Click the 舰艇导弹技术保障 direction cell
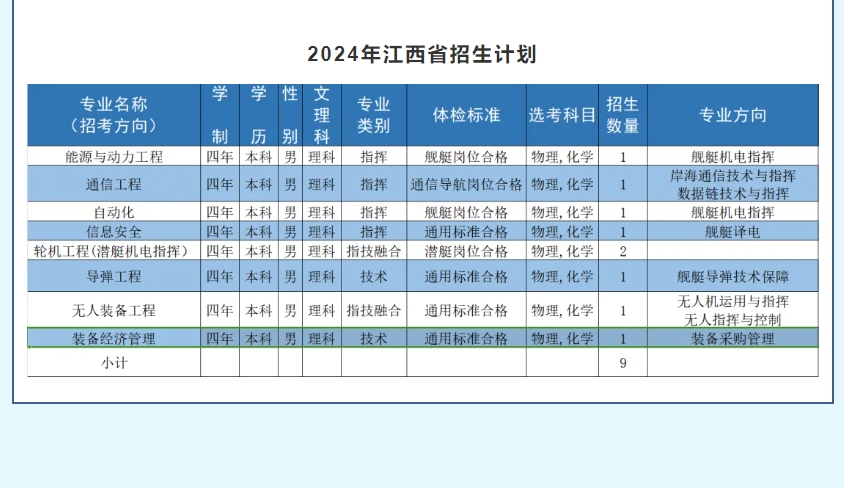The height and width of the screenshot is (488, 844). 732,276
